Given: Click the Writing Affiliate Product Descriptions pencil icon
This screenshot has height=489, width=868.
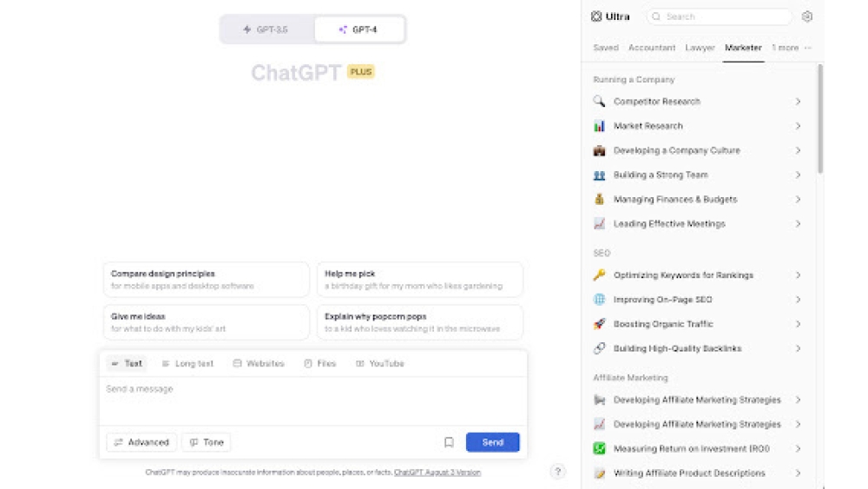Looking at the screenshot, I should click(599, 473).
